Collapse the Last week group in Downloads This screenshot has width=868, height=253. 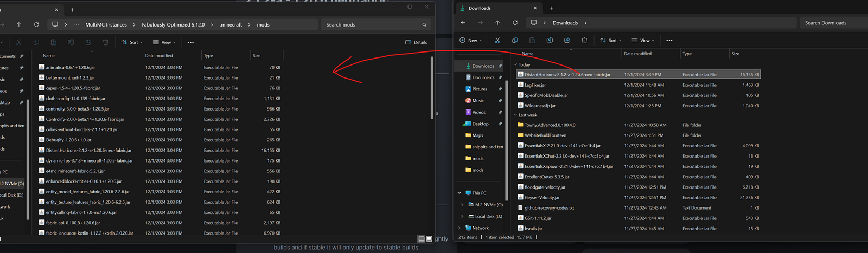point(515,115)
